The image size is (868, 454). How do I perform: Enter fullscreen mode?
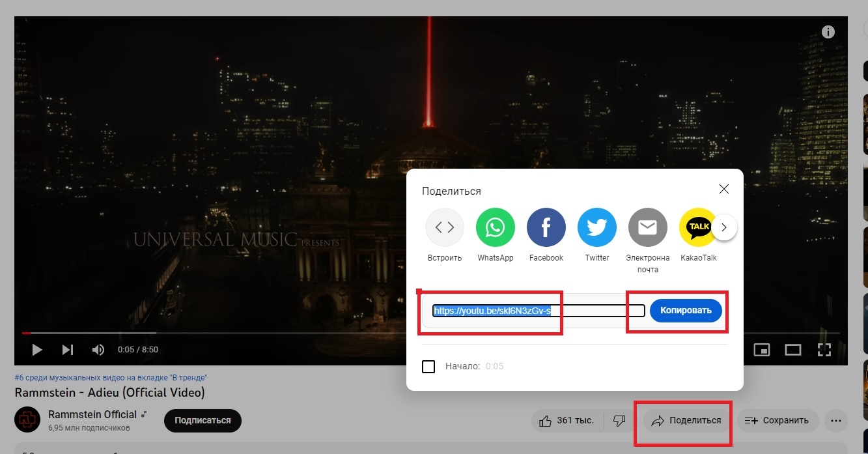824,350
